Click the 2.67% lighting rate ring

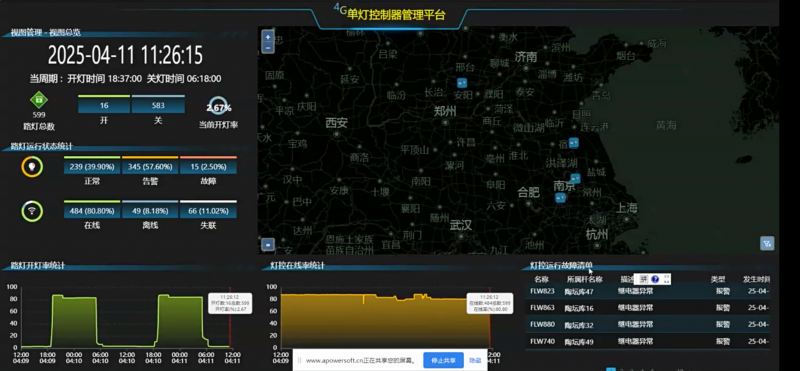tap(218, 107)
